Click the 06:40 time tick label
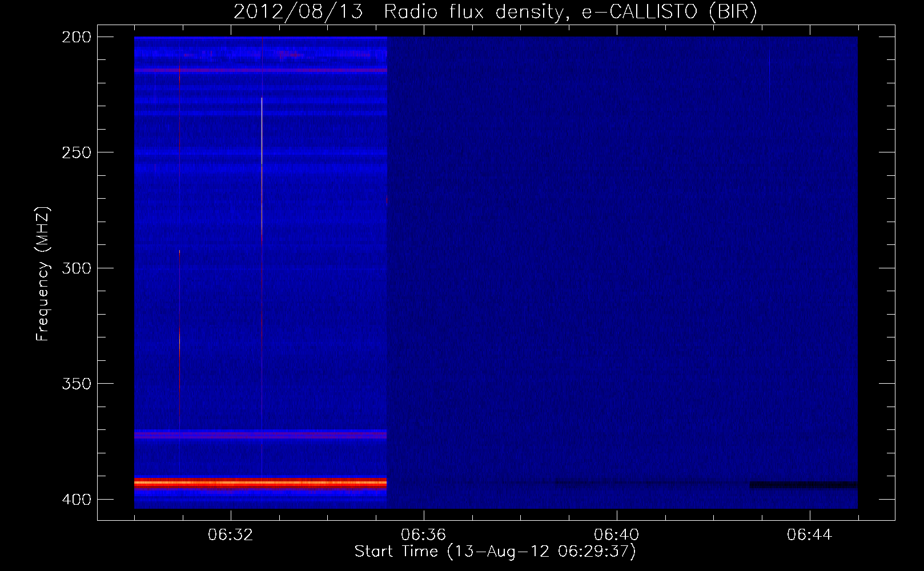 [616, 535]
